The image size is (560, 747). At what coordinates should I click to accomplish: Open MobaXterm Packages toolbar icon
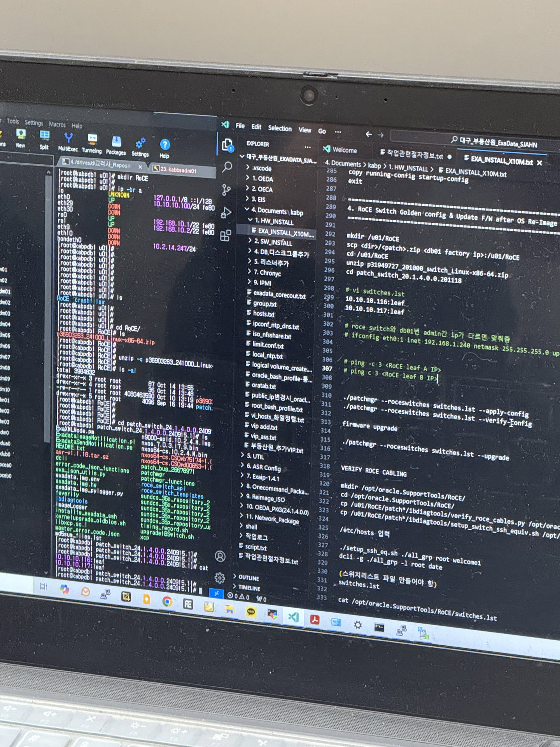pos(116,145)
